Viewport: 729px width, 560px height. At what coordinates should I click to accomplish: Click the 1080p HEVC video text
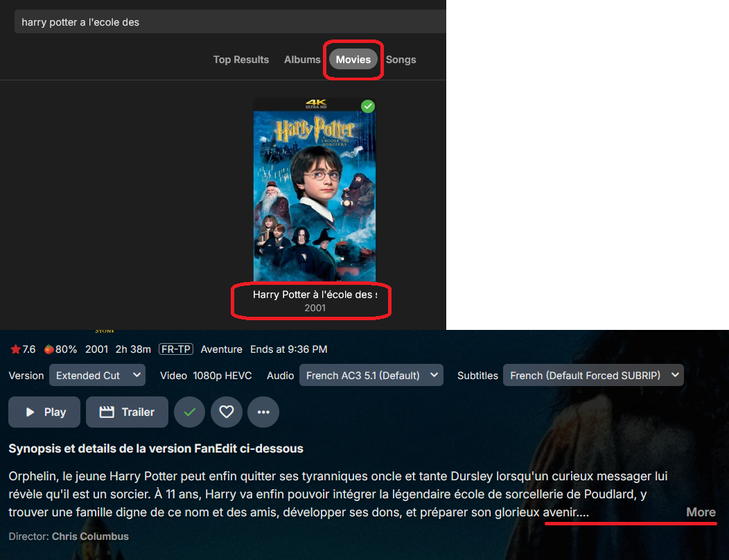pyautogui.click(x=222, y=376)
